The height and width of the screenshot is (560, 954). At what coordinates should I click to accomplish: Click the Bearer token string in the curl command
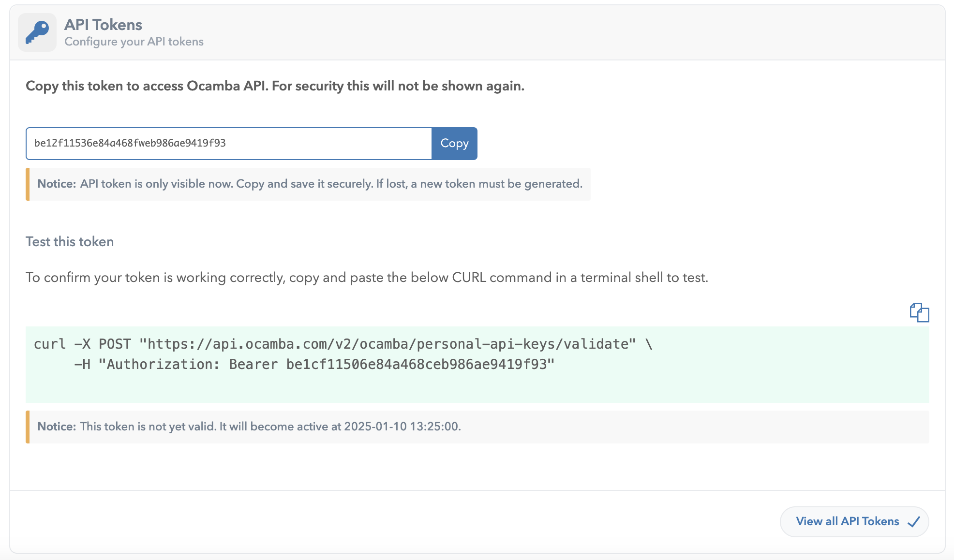pyautogui.click(x=416, y=365)
